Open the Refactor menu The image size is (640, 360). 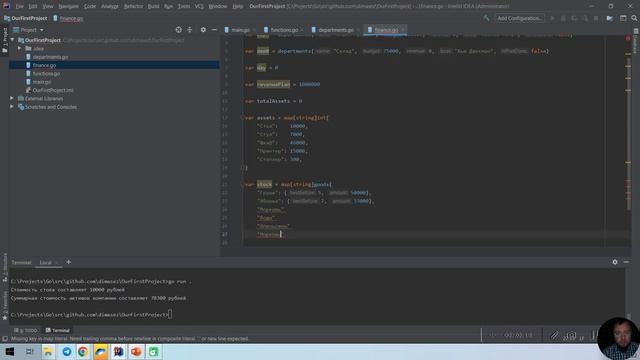[x=133, y=6]
